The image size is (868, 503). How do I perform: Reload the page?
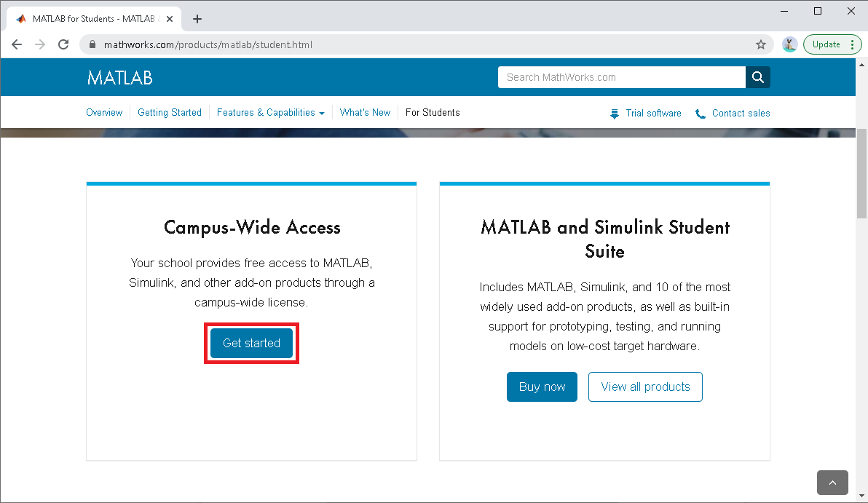63,44
